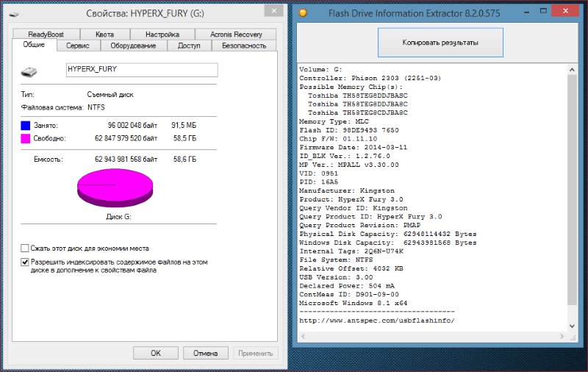Open the Оборудование tab

click(133, 46)
